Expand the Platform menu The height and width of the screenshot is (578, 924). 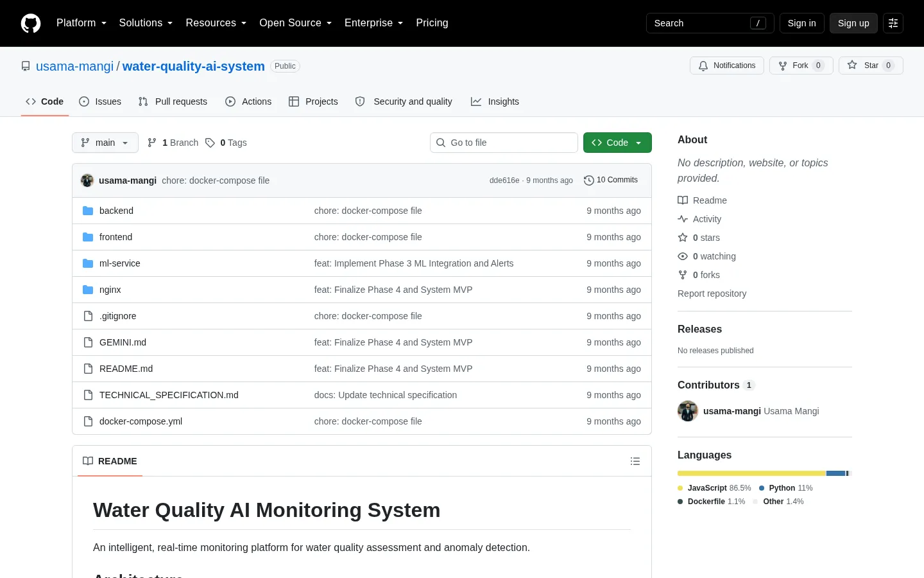point(81,23)
